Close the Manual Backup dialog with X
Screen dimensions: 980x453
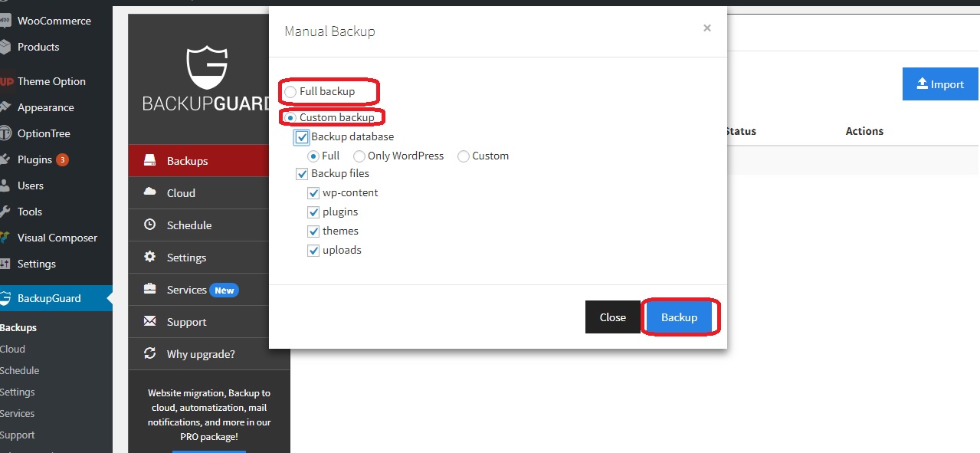(x=707, y=28)
